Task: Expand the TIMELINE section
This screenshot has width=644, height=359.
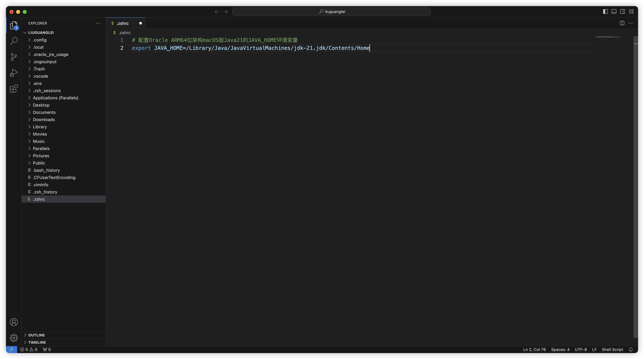Action: tap(37, 342)
